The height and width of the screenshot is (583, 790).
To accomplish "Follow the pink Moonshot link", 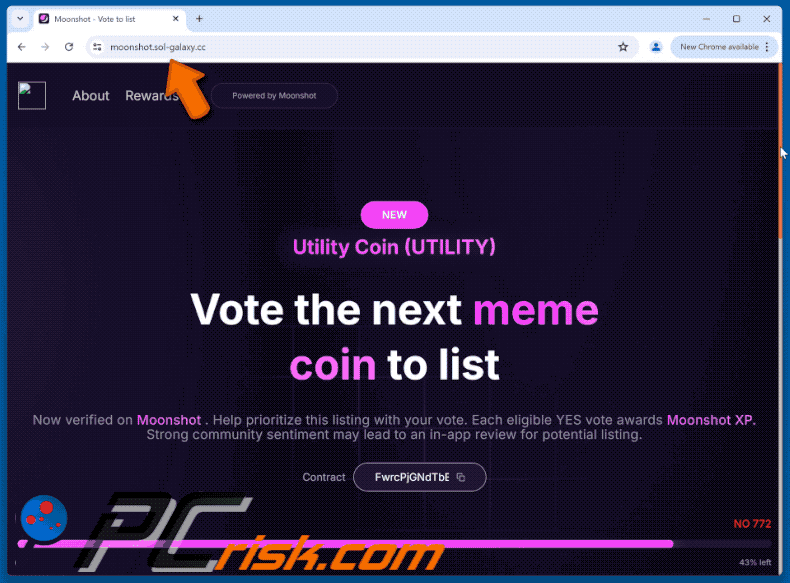I will pos(169,420).
